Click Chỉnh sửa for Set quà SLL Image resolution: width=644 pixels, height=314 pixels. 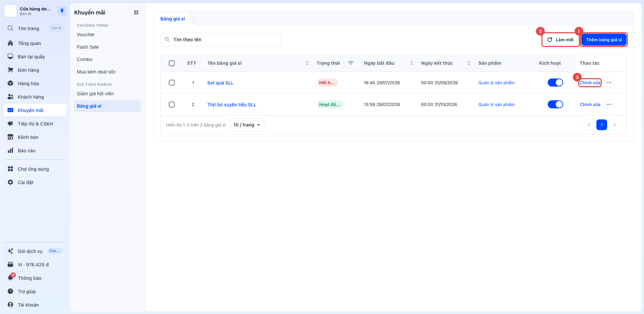click(590, 83)
